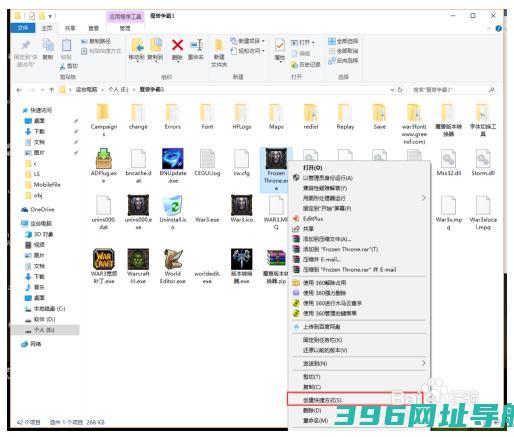
Task: Click the Up arrow beside address bar
Action: point(51,90)
